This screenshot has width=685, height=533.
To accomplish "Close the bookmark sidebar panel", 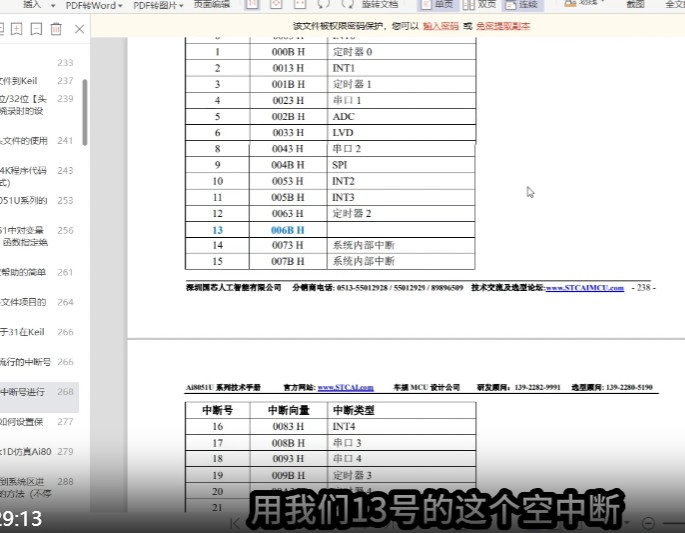I will [x=80, y=29].
